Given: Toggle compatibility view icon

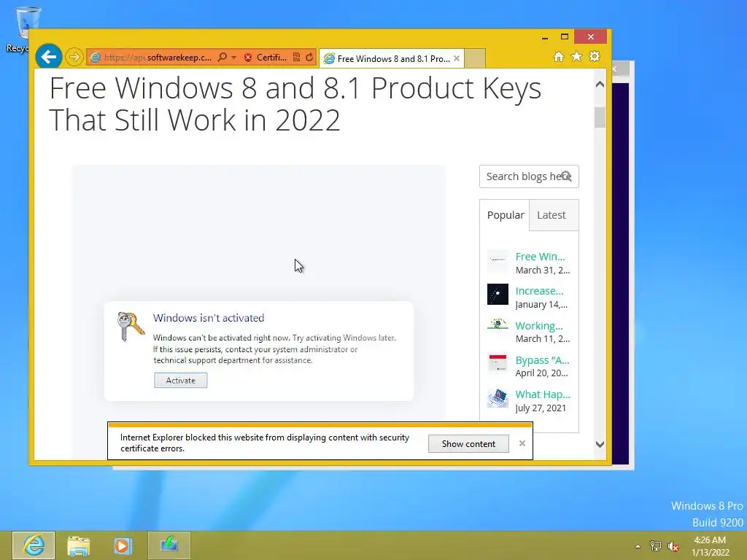Looking at the screenshot, I should [296, 57].
